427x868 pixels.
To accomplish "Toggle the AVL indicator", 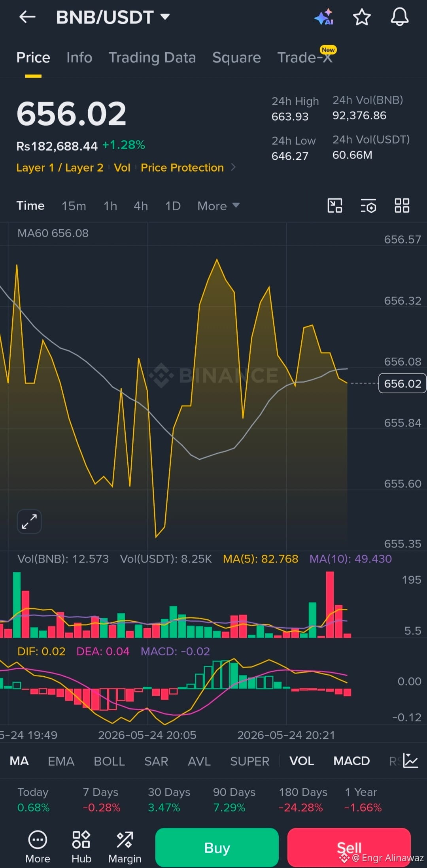I will coord(199,761).
